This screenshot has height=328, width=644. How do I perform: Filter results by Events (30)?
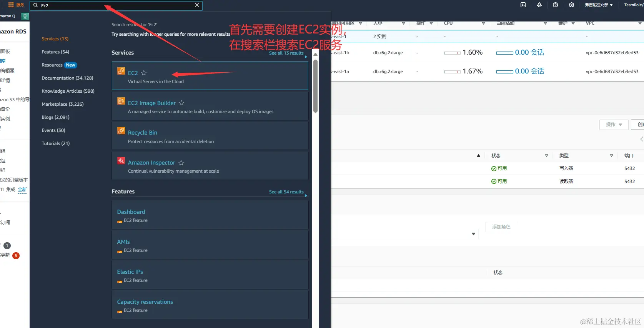coord(53,130)
